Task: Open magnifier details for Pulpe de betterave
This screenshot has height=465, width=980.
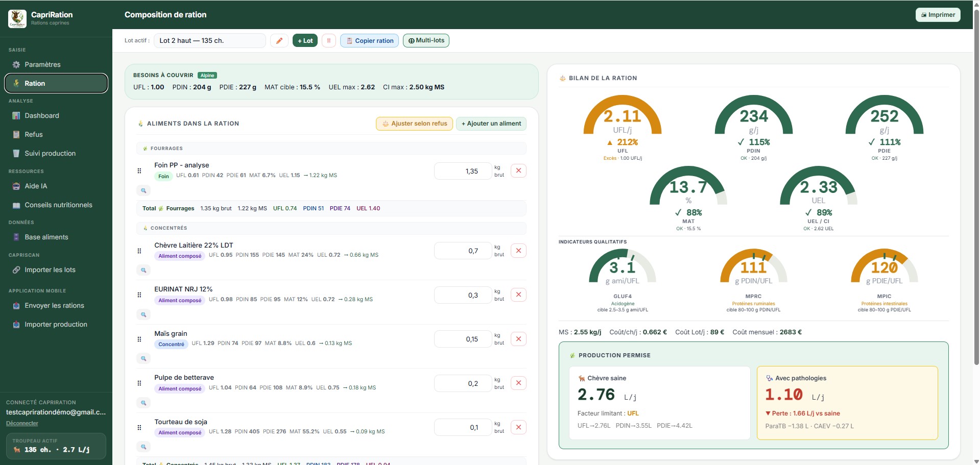Action: click(144, 403)
